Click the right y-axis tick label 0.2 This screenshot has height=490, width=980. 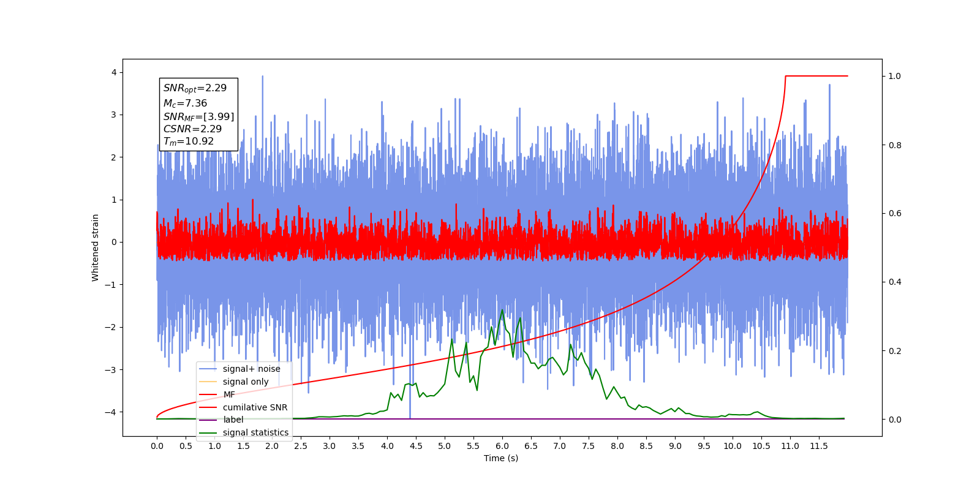coord(895,351)
